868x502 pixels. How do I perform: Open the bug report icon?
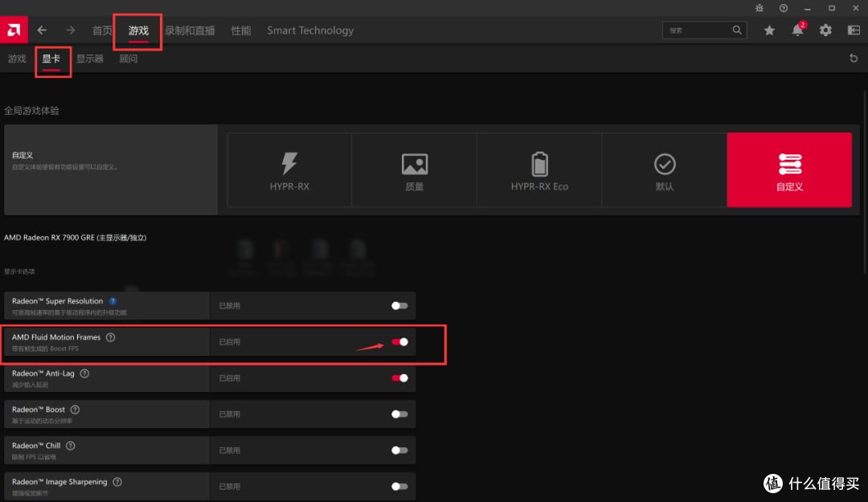click(x=759, y=8)
